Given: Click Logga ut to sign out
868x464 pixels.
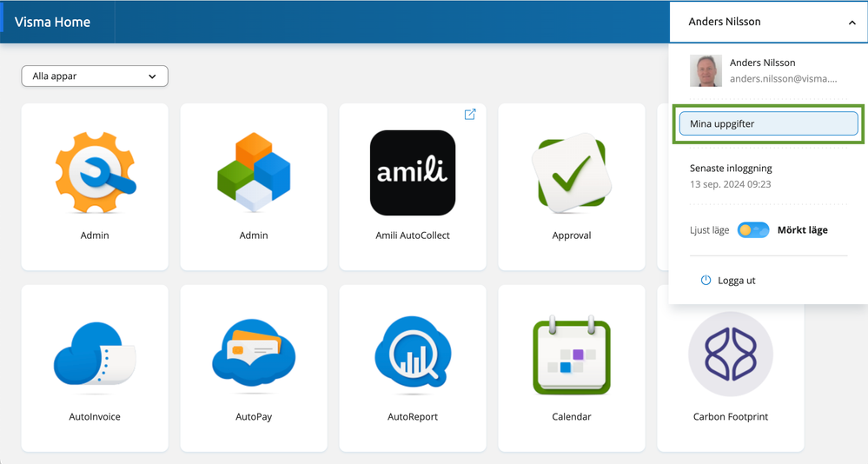Looking at the screenshot, I should tap(736, 281).
